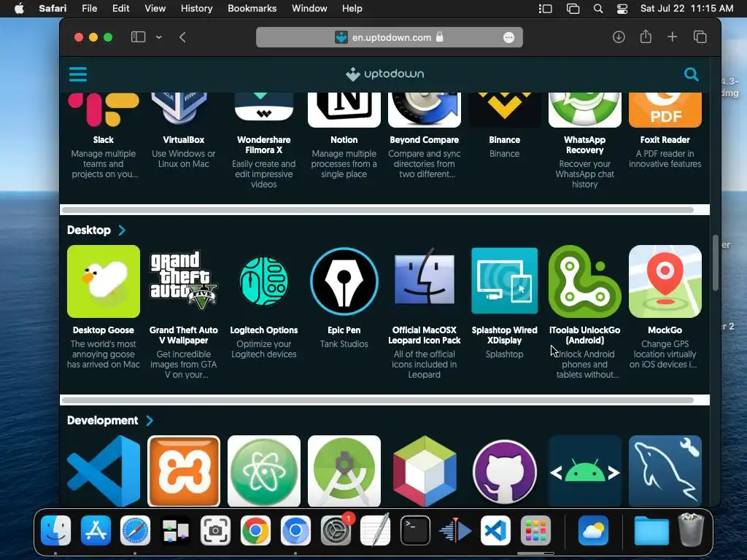Click the Safari Share button

tap(646, 36)
